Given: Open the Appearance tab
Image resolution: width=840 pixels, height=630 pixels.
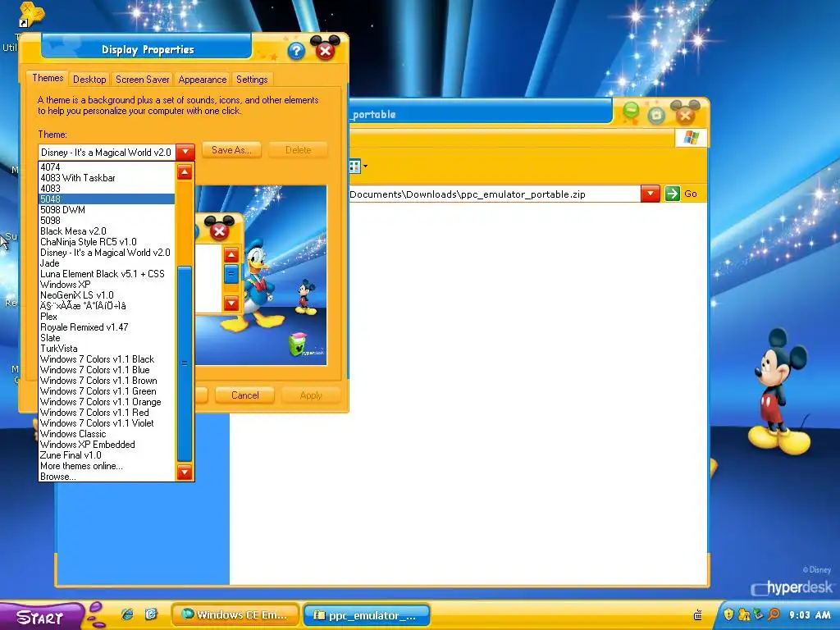Looking at the screenshot, I should tap(203, 80).
